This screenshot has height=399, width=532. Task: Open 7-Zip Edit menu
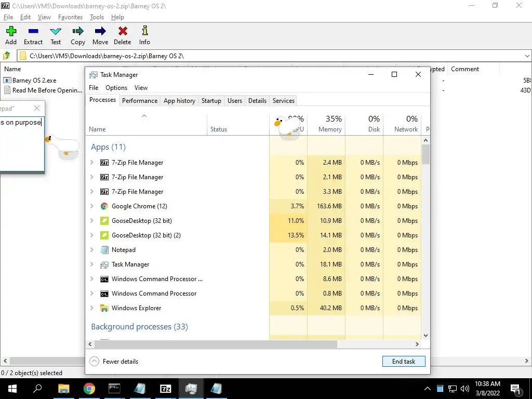(x=25, y=17)
